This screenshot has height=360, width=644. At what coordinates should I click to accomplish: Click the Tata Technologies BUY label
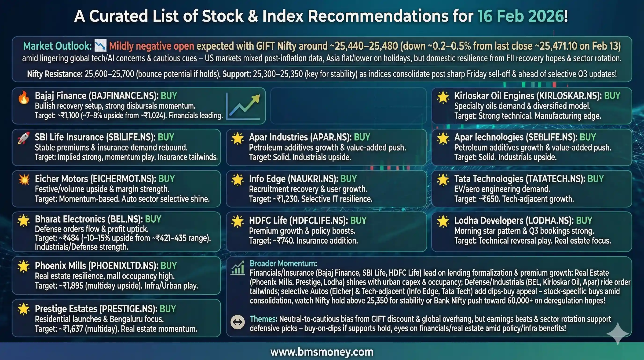(596, 179)
